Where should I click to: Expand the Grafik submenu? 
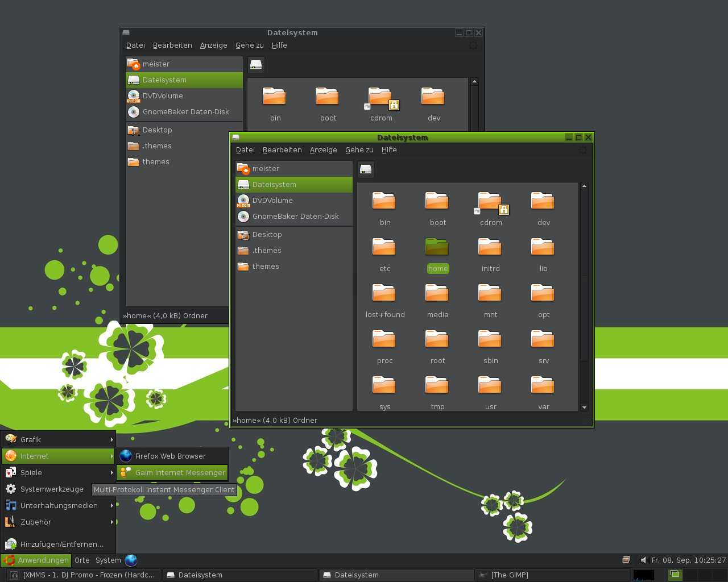pyautogui.click(x=58, y=439)
